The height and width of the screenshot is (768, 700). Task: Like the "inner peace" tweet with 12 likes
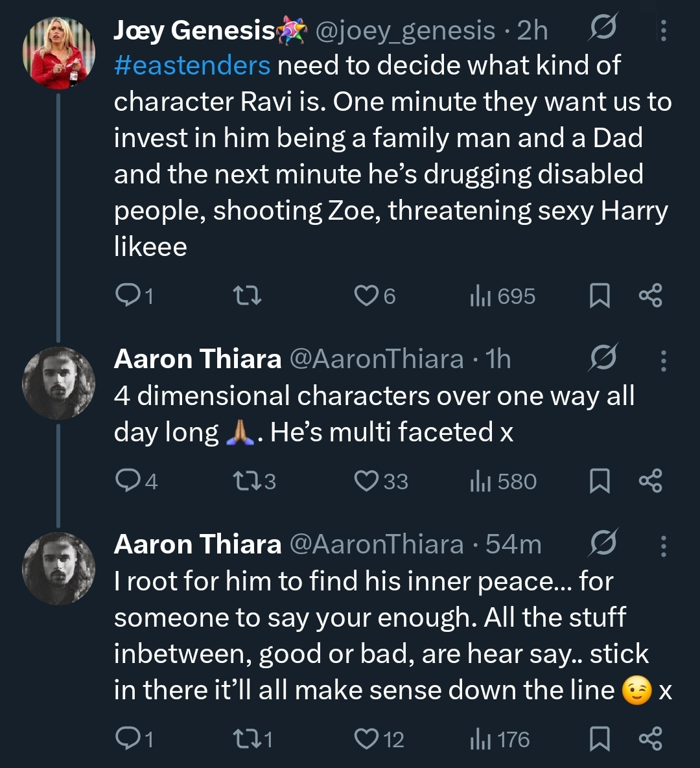click(x=366, y=739)
